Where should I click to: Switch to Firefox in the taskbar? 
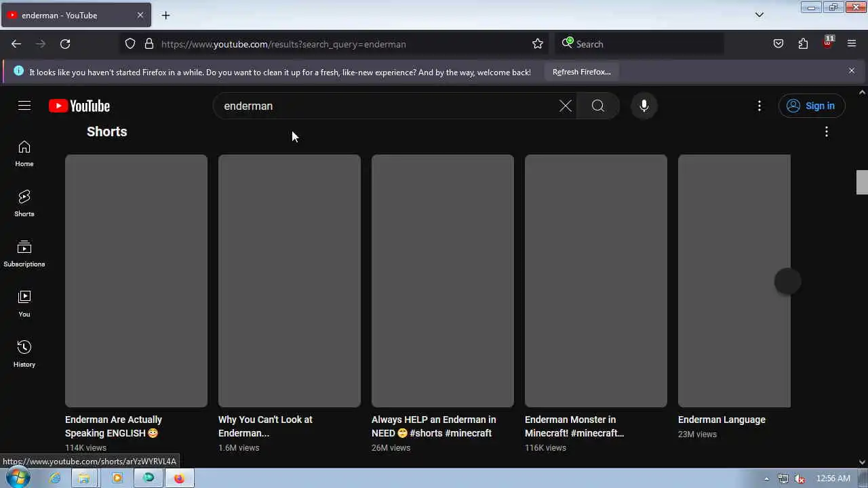pos(179,478)
